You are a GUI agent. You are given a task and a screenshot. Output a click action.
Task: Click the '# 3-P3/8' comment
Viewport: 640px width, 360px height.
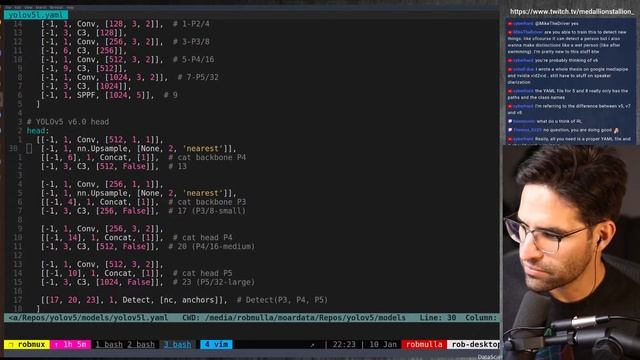click(x=191, y=42)
